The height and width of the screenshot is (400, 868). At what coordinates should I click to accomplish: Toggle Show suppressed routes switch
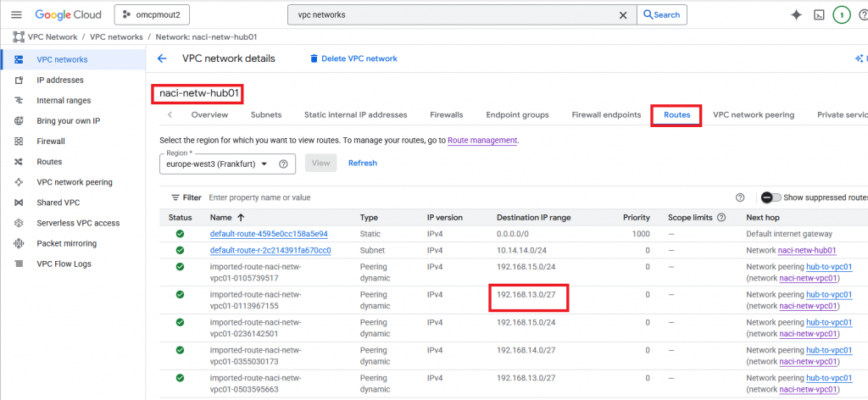click(771, 197)
